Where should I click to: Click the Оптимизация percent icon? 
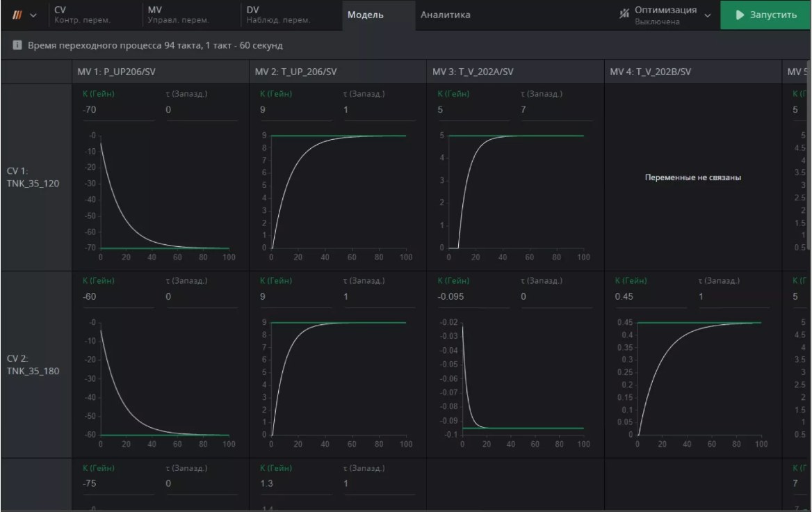coord(624,14)
